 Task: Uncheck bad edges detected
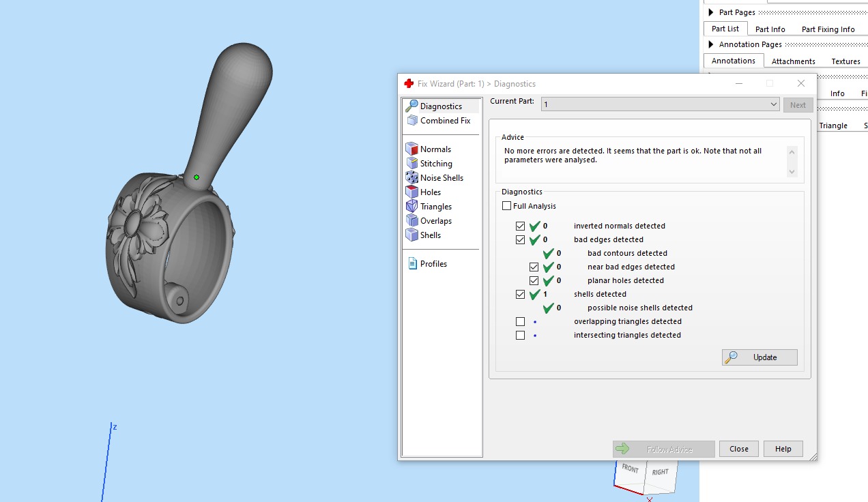(521, 239)
